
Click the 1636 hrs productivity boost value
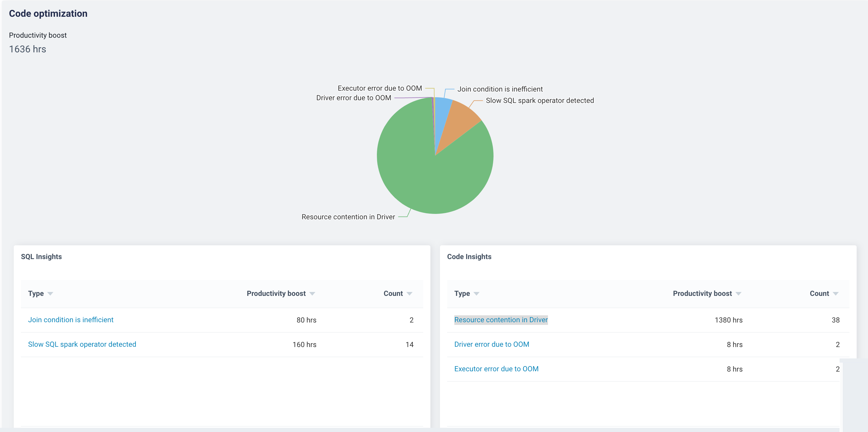pyautogui.click(x=28, y=49)
